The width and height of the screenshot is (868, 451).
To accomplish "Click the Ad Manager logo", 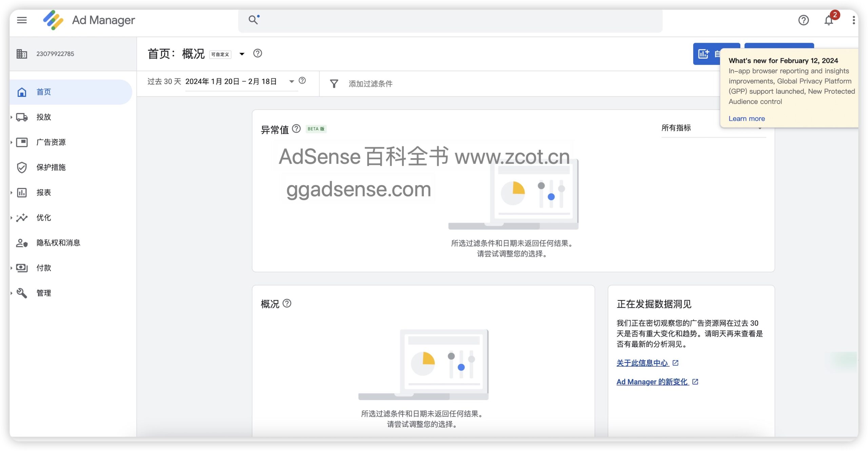I will [x=53, y=20].
